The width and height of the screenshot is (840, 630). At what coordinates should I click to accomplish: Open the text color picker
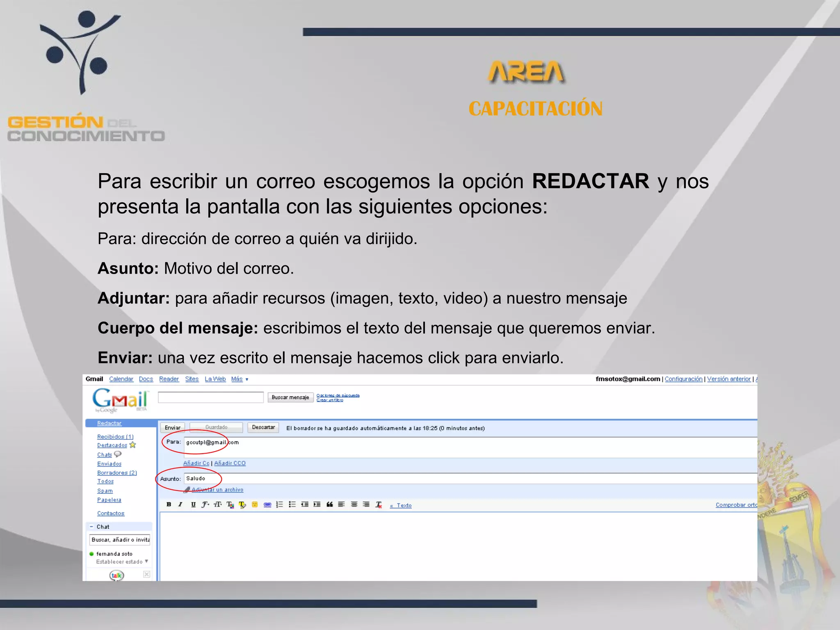click(230, 504)
